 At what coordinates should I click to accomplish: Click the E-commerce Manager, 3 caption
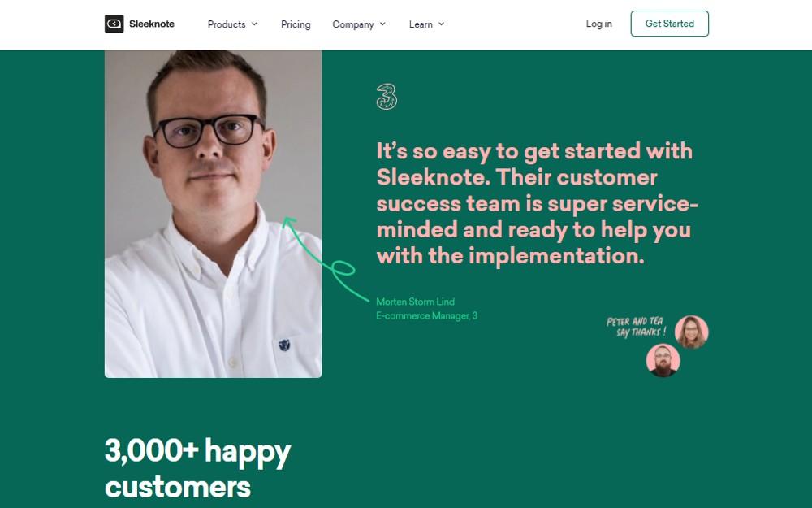click(x=427, y=315)
